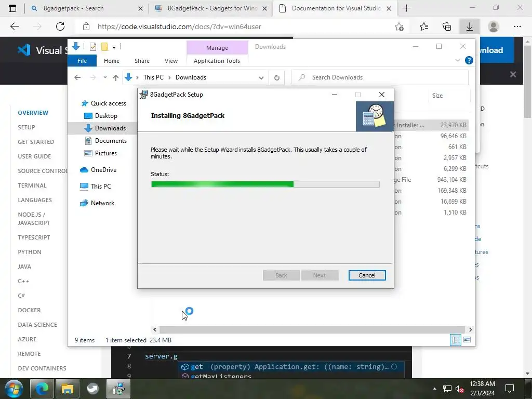
Task: Switch to Details view icon
Action: [x=455, y=340]
